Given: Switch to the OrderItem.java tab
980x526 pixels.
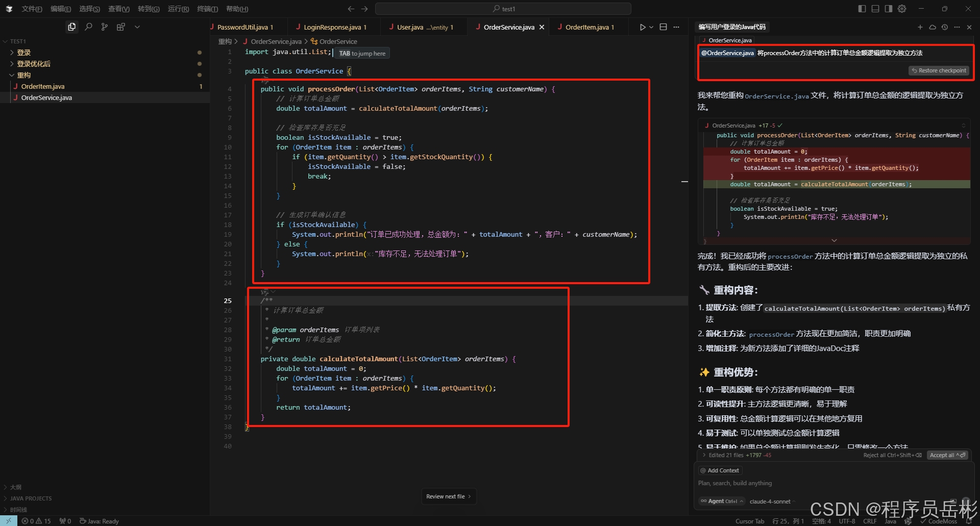Looking at the screenshot, I should (588, 27).
